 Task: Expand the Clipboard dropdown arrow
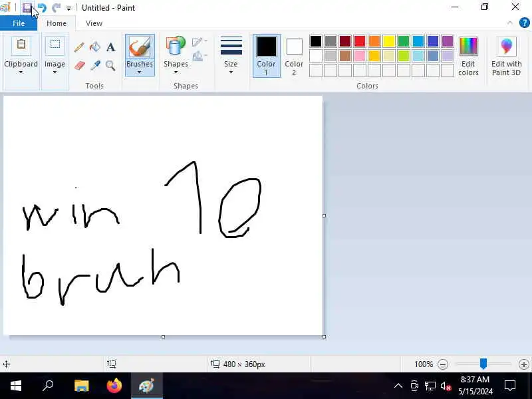[x=21, y=72]
